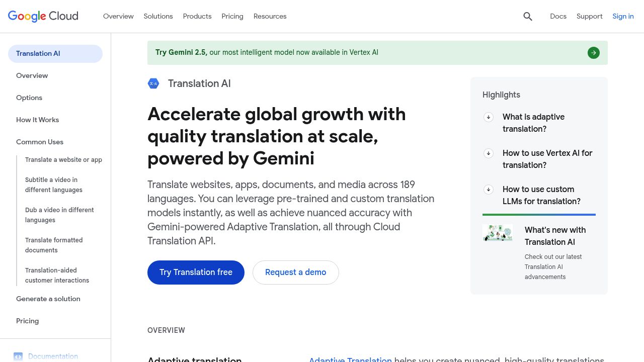Select "Translate a website or app" in sidebar

[x=63, y=159]
